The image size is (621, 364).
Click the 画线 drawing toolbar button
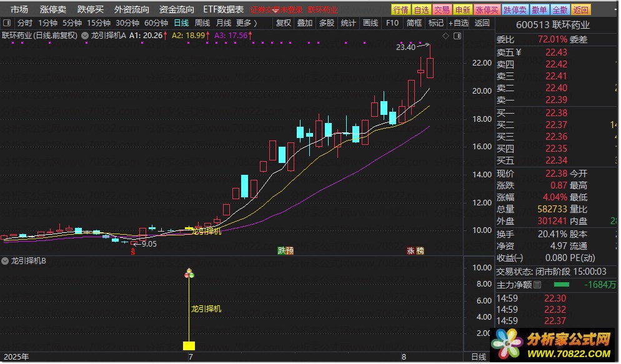pos(370,23)
